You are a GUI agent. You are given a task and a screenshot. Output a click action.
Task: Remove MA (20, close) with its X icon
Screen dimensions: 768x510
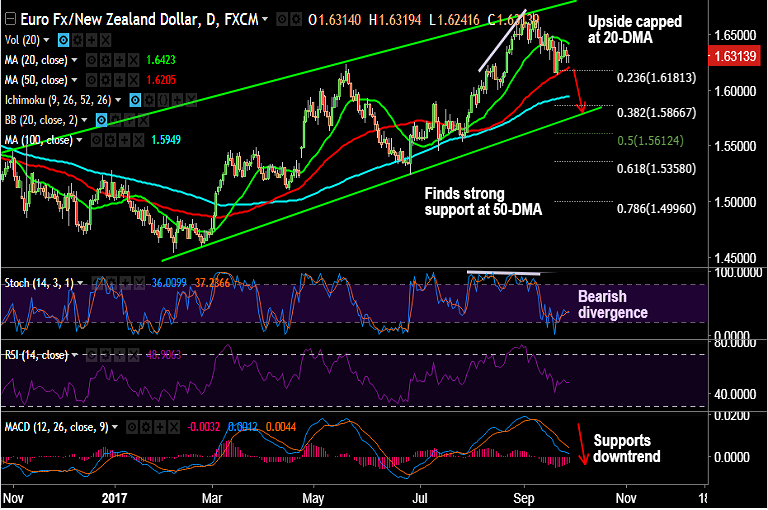coord(134,60)
